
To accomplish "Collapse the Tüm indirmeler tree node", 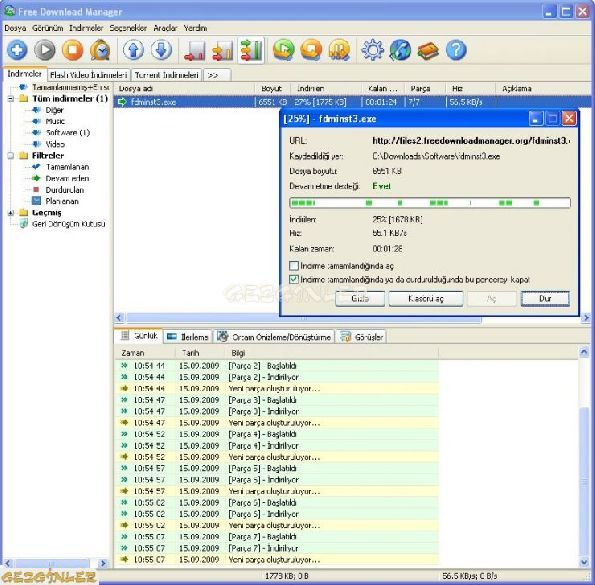I will (11, 99).
